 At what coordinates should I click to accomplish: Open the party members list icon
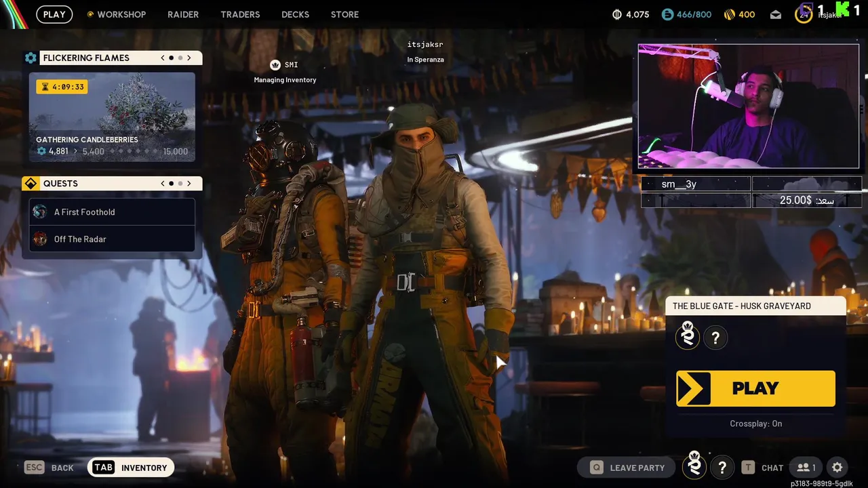coord(806,467)
